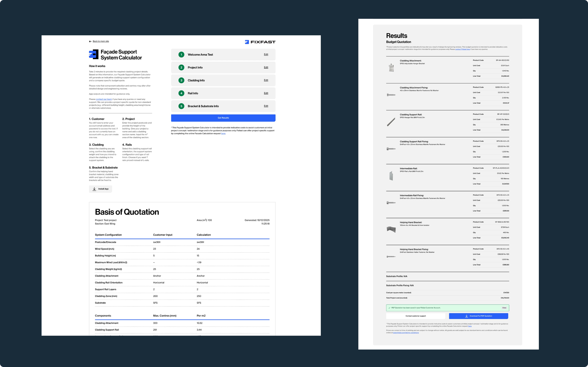
Task: Click the back arrow icon near 'Back to main site'
Action: tap(90, 41)
